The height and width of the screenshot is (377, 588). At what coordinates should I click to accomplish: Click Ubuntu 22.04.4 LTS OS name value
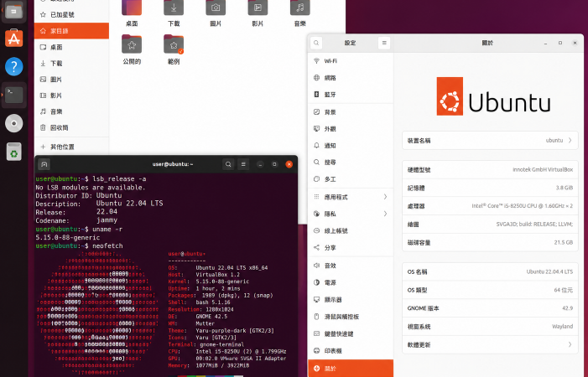(549, 271)
